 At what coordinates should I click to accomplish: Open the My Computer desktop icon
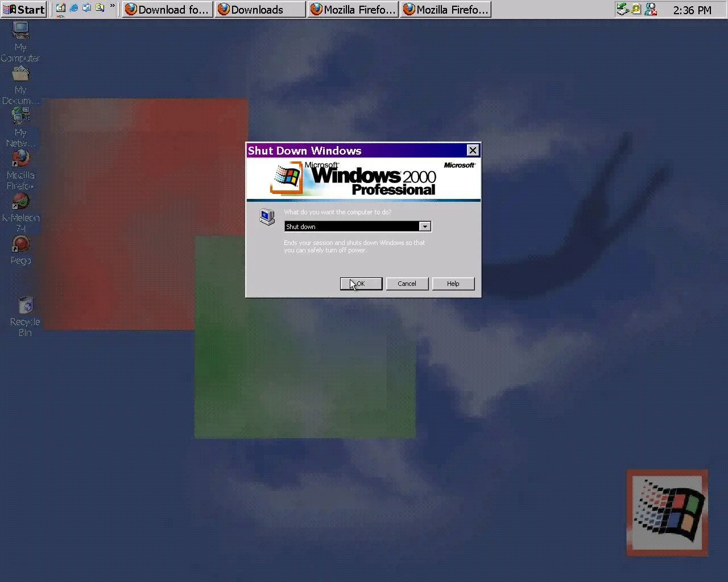(20, 31)
